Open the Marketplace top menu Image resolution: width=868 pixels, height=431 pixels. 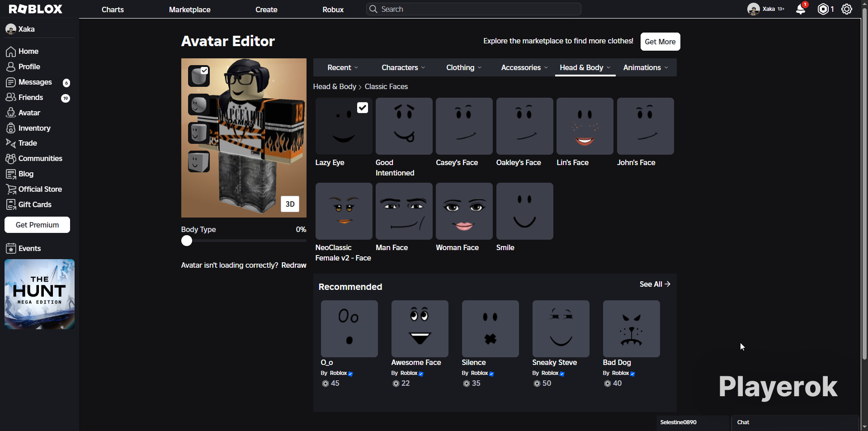pyautogui.click(x=189, y=9)
